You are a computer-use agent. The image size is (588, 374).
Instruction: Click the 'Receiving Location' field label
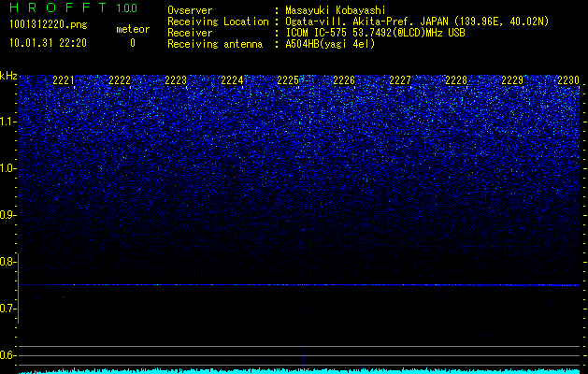(218, 22)
